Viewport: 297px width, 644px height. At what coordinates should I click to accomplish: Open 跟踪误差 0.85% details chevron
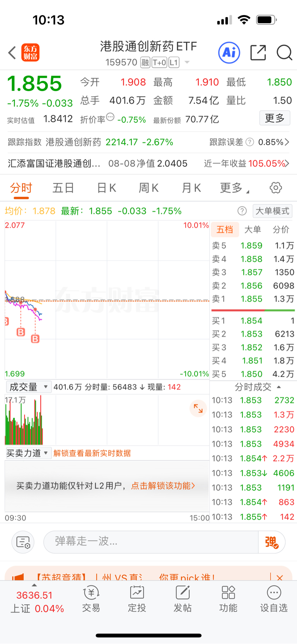coord(287,142)
